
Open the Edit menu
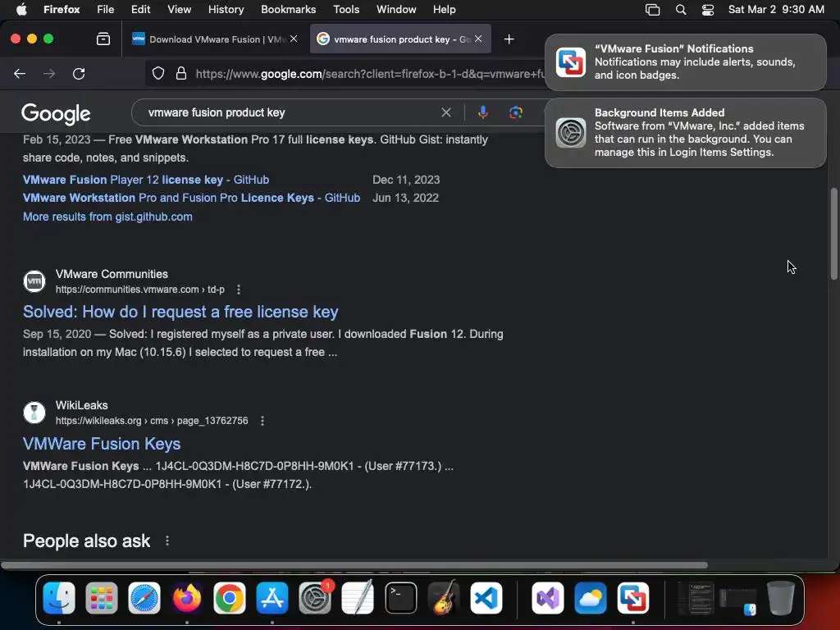tap(140, 9)
